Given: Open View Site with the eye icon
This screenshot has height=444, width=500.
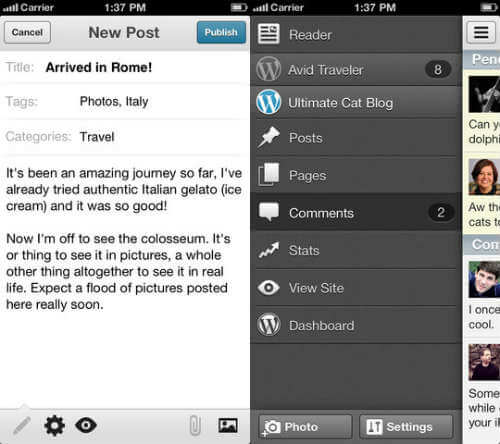Looking at the screenshot, I should [x=356, y=288].
